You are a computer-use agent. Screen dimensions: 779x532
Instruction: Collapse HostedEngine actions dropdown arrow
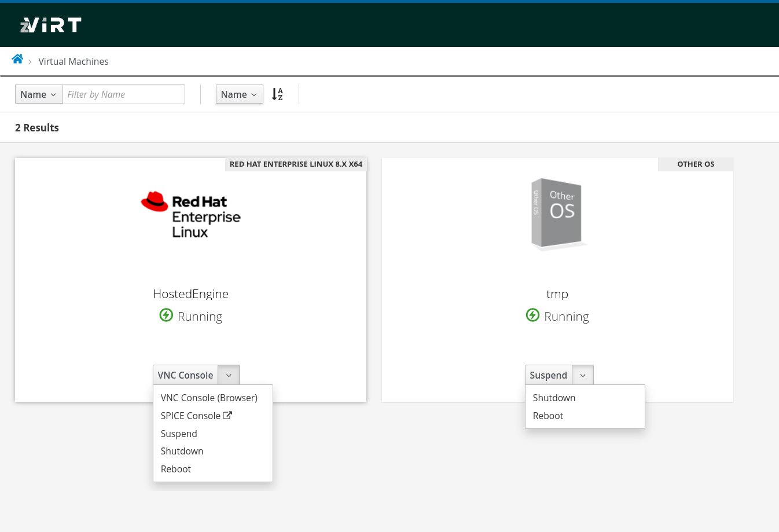229,375
